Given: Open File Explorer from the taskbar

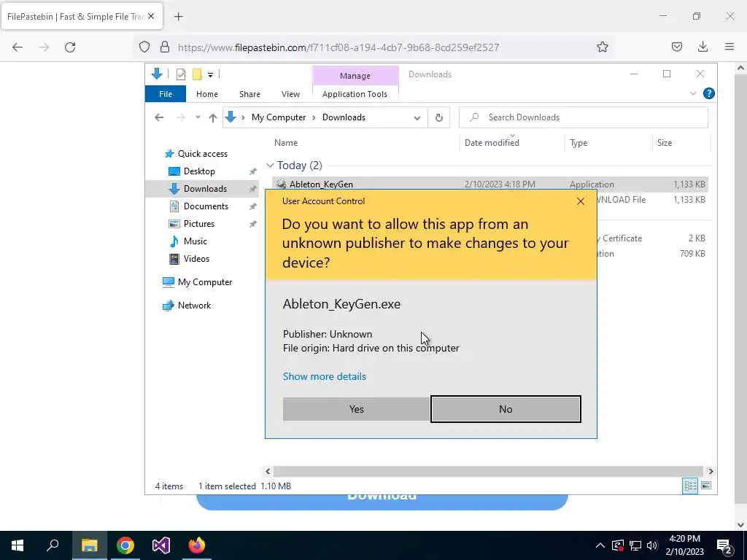Looking at the screenshot, I should coord(90,545).
